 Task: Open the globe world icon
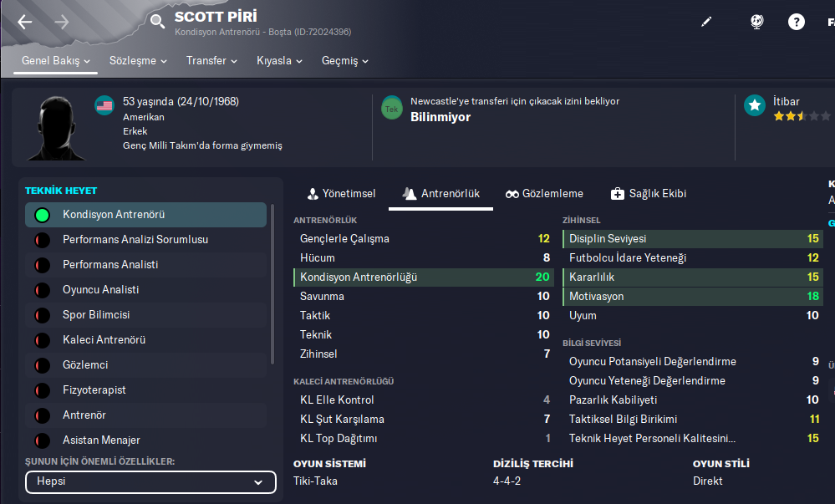tap(756, 22)
